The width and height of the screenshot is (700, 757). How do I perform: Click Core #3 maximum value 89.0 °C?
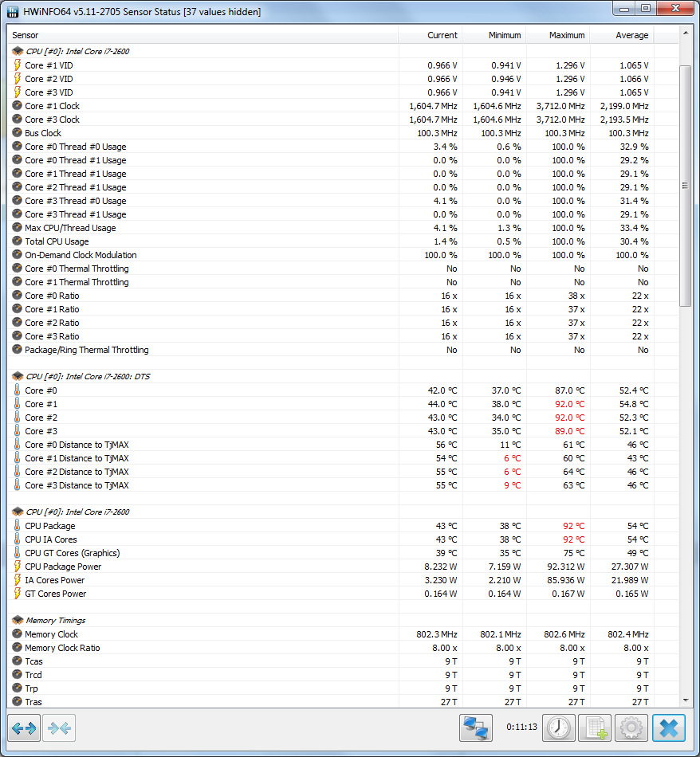coord(569,430)
